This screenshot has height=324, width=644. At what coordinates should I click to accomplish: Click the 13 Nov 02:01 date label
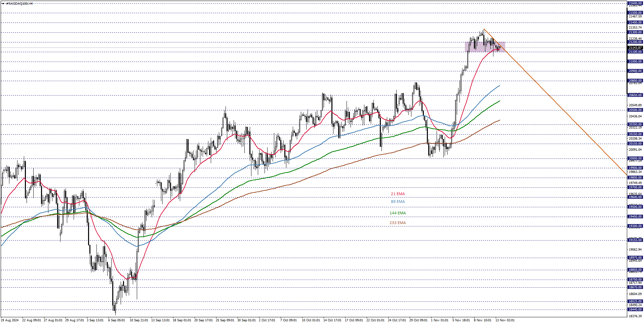click(505, 320)
